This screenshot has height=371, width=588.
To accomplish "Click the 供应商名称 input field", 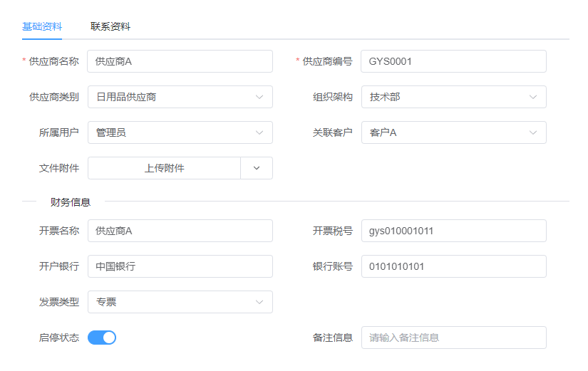I will click(x=180, y=61).
